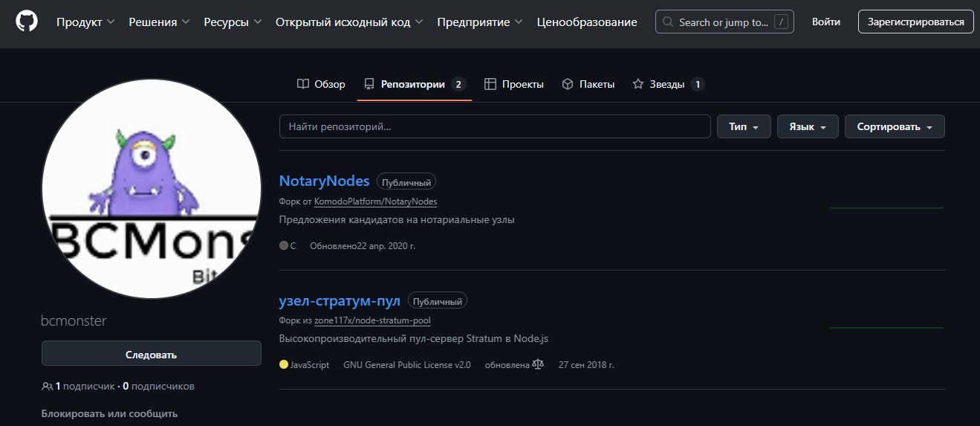Viewport: 980px width, 426px height.
Task: Open the Ценообразование page
Action: tap(587, 22)
